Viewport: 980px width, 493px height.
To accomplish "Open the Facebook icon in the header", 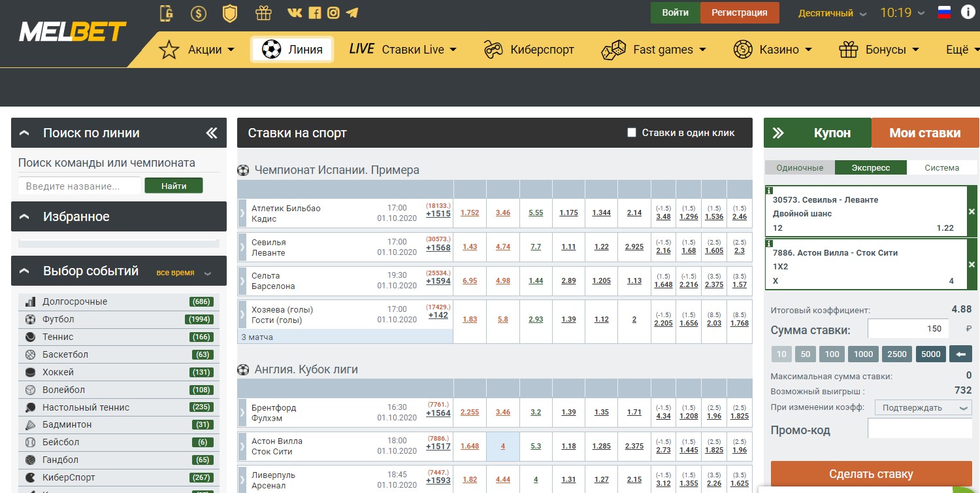I will point(315,13).
